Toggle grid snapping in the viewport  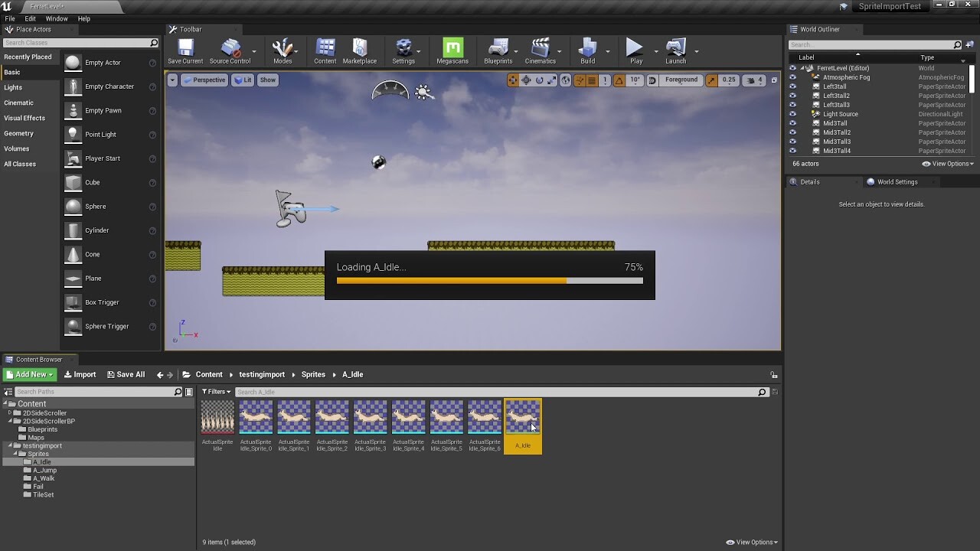pyautogui.click(x=592, y=79)
